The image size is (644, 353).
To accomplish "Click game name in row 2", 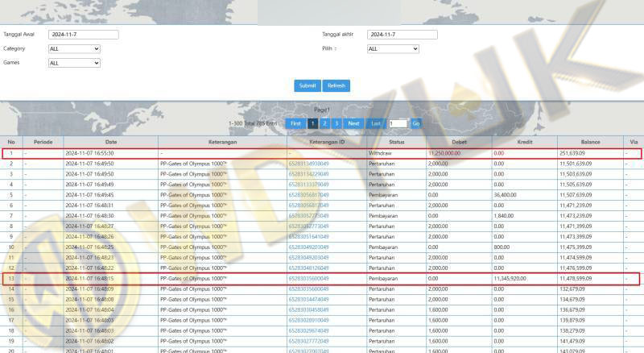I will (193, 164).
